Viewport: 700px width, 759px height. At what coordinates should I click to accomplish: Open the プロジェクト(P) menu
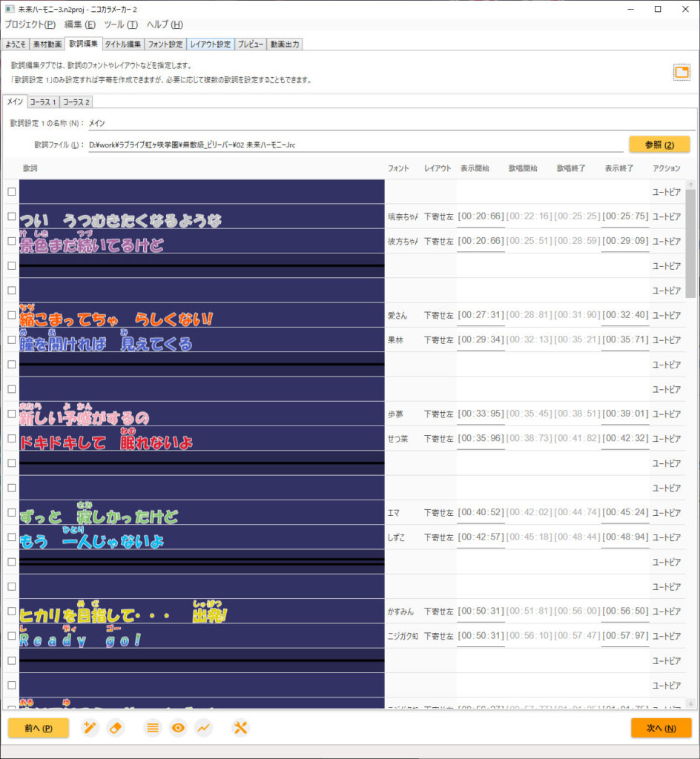tap(30, 24)
